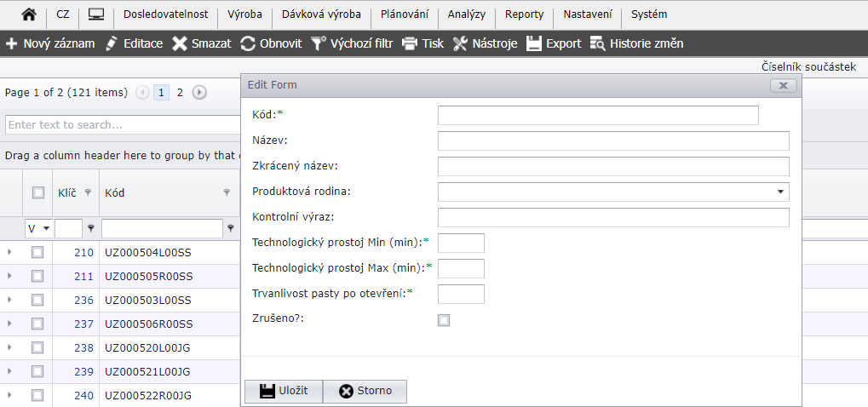Click the home icon in the menu bar
The height and width of the screenshot is (407, 868).
(x=28, y=14)
